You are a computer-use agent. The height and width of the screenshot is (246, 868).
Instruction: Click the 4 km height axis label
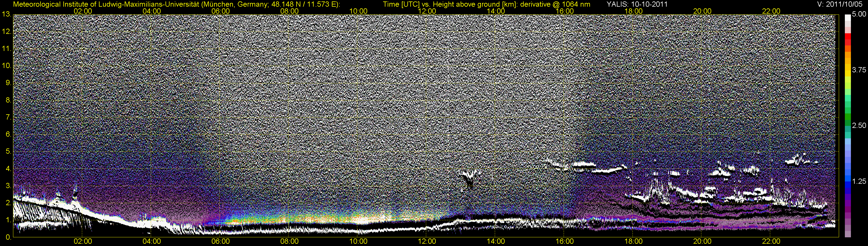[8, 169]
